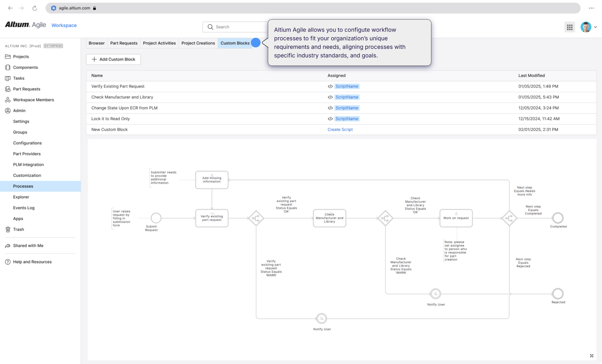The image size is (602, 364).
Task: Click the Admin gear-person icon
Action: pyautogui.click(x=8, y=110)
